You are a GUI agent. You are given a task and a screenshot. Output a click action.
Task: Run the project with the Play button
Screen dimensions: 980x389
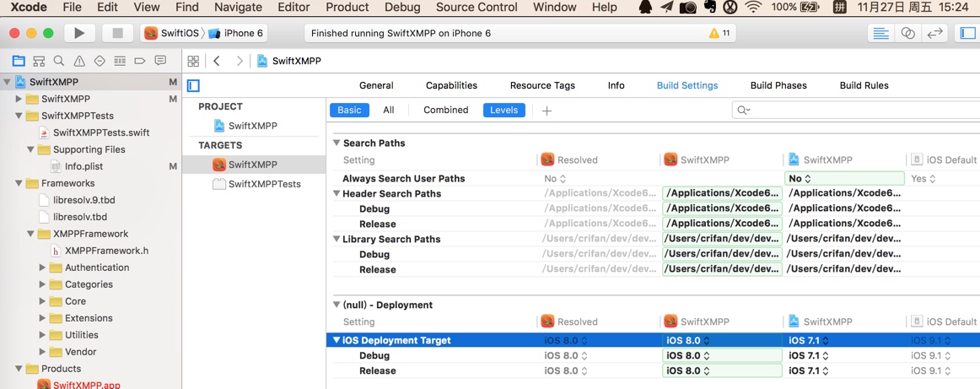[79, 33]
